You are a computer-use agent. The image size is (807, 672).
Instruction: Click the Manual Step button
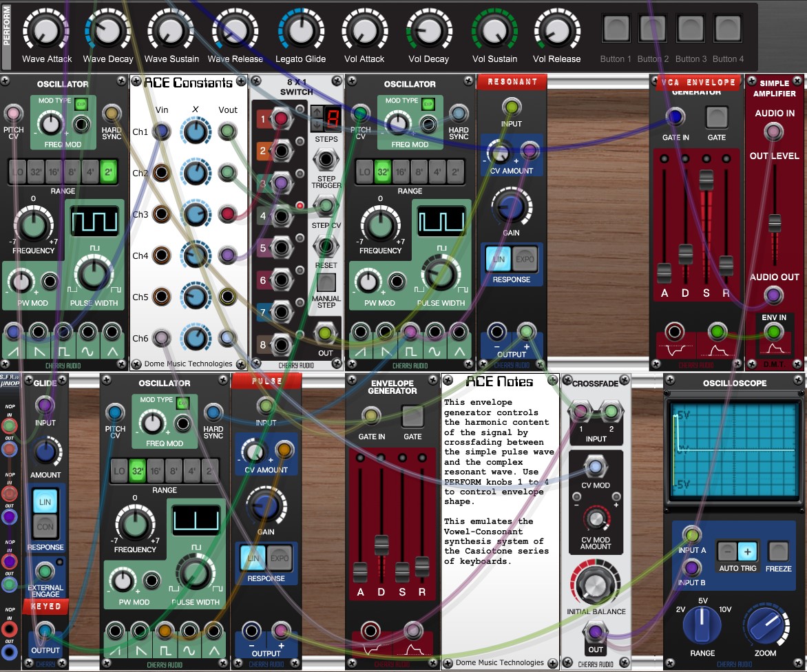pyautogui.click(x=326, y=282)
